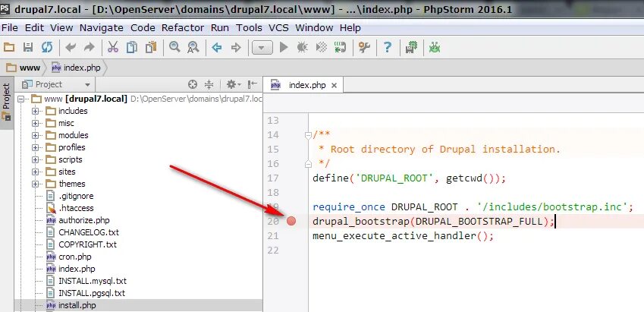Screen dimensions: 644x312
Task: Click the Open folder toolbar icon
Action: (9, 47)
